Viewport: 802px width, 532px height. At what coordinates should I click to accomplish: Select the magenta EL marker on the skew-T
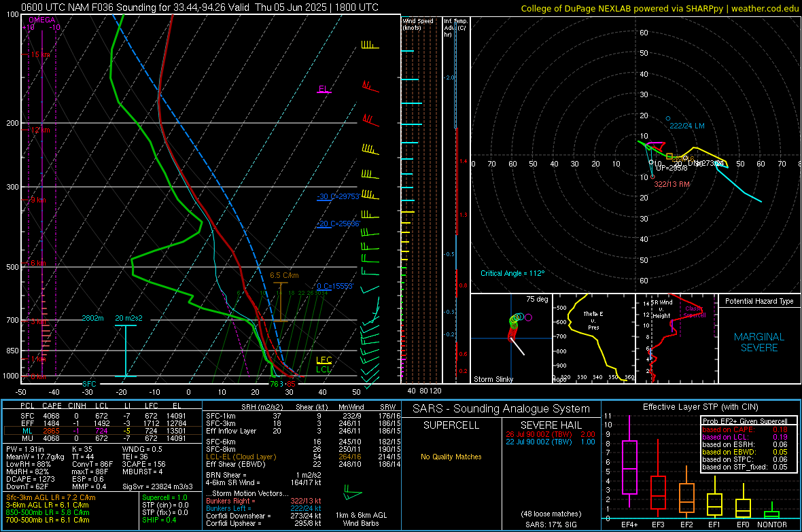pos(324,89)
